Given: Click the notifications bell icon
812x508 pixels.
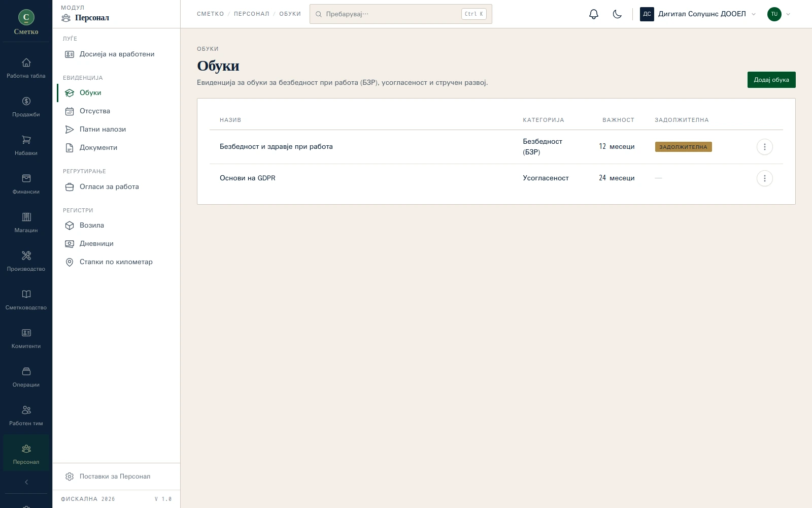Looking at the screenshot, I should (594, 14).
